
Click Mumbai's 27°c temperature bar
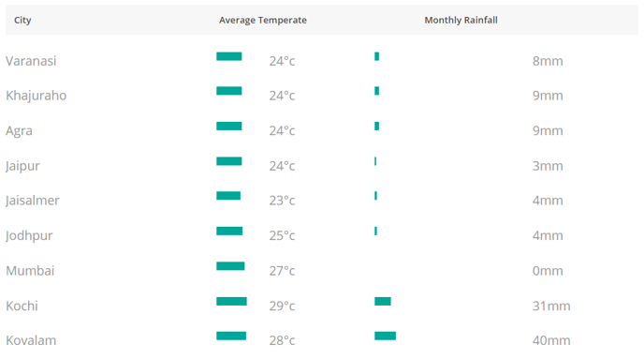point(230,266)
